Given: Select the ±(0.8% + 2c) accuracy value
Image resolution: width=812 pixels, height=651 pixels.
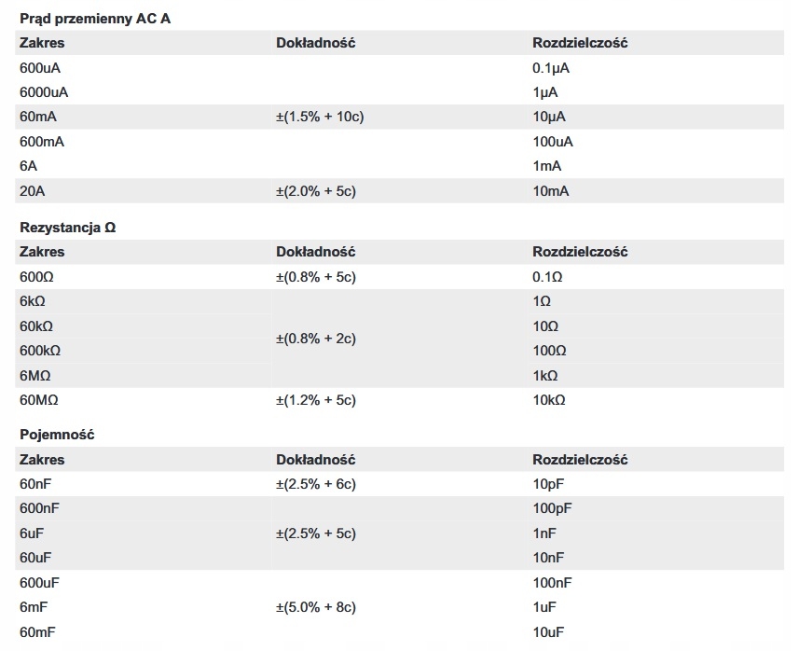Looking at the screenshot, I should [317, 339].
